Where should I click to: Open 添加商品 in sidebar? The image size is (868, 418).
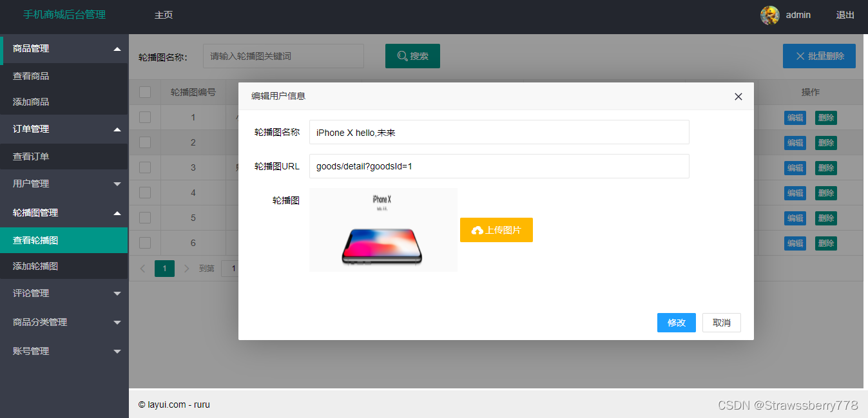tap(64, 102)
